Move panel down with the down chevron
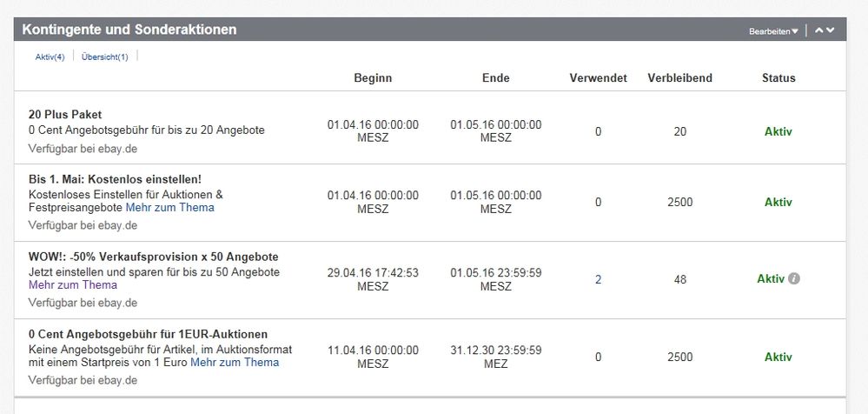 click(x=831, y=30)
